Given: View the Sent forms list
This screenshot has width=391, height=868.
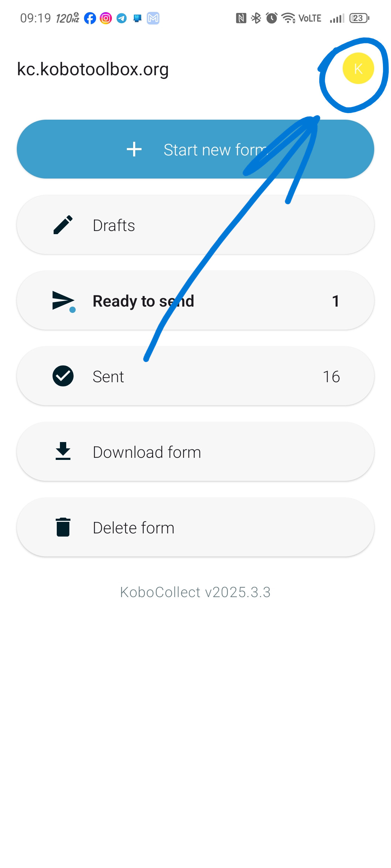Looking at the screenshot, I should point(195,376).
